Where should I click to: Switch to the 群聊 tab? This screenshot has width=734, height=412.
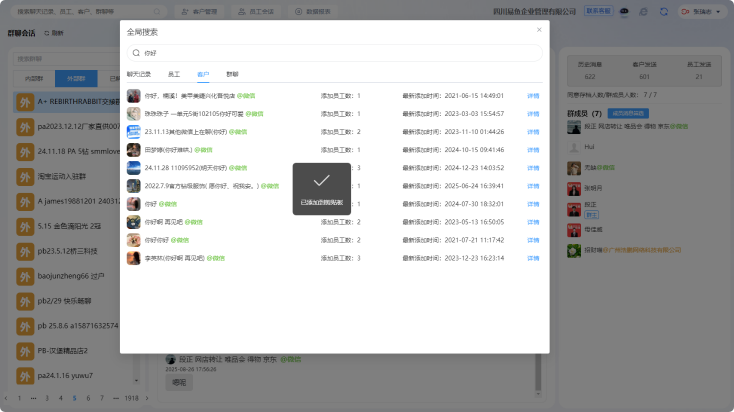coord(232,74)
